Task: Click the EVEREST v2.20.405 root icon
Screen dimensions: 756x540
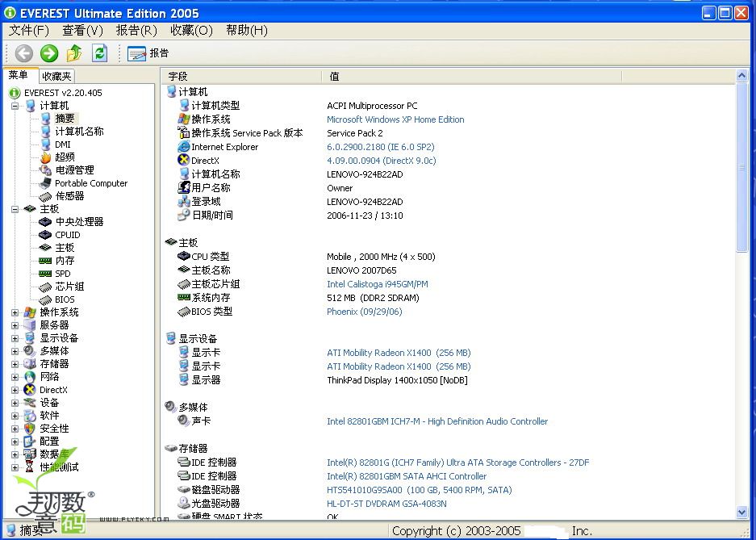Action: pyautogui.click(x=15, y=93)
